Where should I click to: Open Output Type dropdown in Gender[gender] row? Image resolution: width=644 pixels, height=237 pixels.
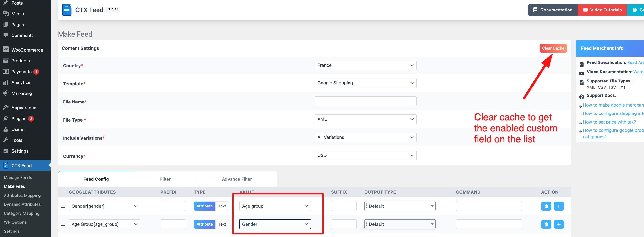[400, 206]
